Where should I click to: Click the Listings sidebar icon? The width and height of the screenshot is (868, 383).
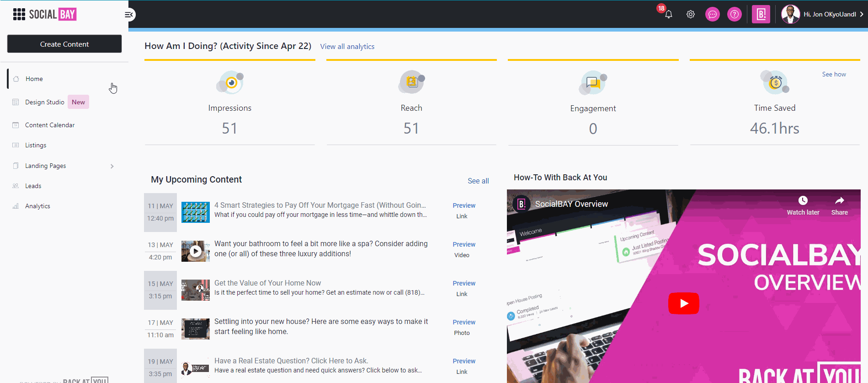click(16, 145)
